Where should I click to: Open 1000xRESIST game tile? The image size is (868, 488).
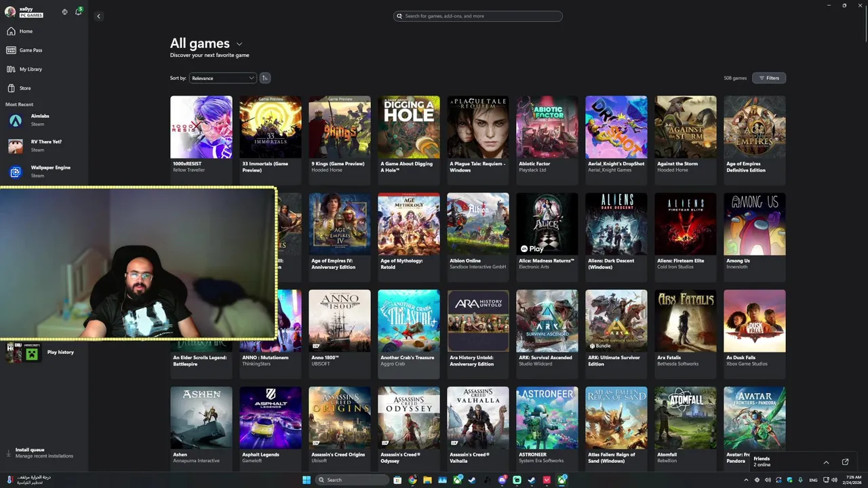tap(201, 140)
